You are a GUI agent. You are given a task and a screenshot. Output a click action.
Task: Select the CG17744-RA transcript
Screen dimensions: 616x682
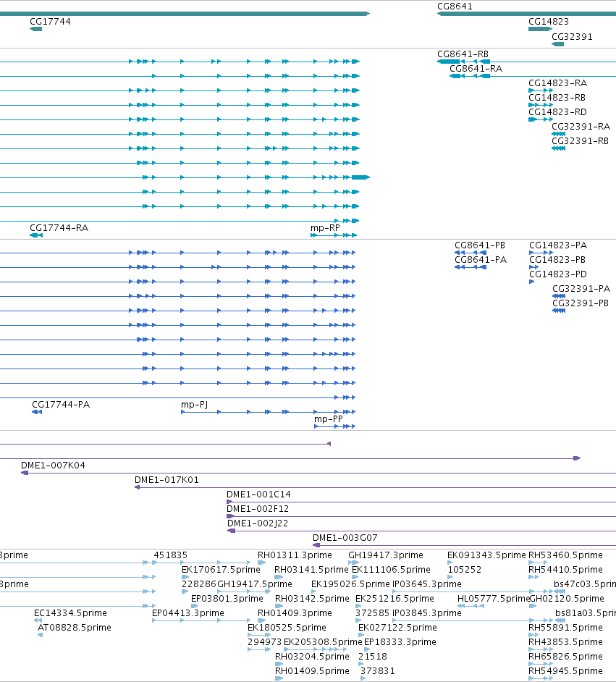[59, 228]
